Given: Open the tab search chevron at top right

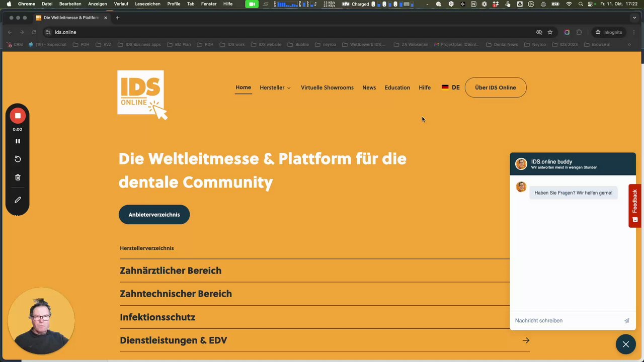Looking at the screenshot, I should pos(634,18).
